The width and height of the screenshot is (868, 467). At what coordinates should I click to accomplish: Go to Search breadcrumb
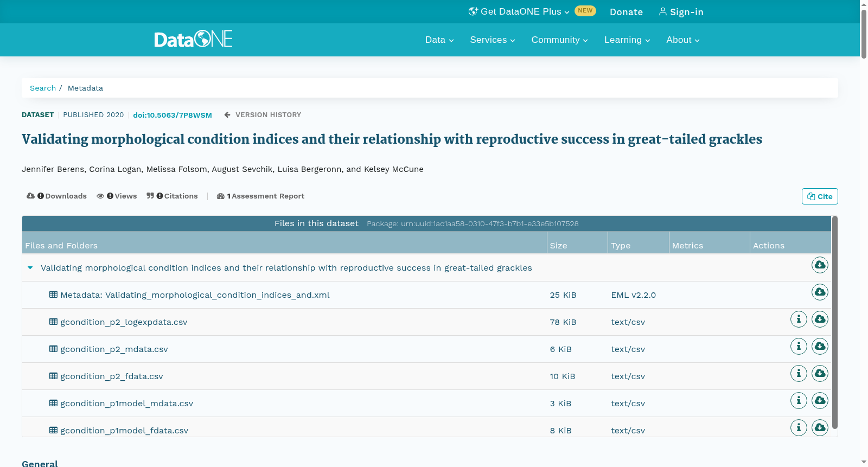[43, 88]
